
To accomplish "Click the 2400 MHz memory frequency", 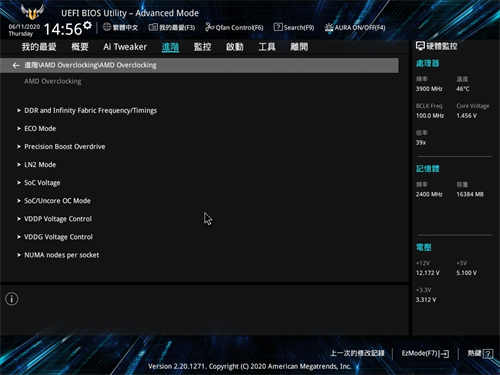I will [x=429, y=194].
